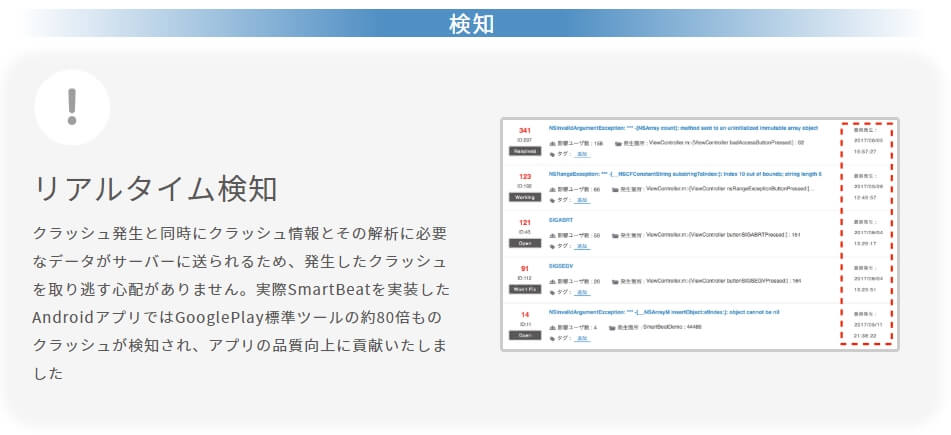
Task: Click the リアルタイム検知 heading
Action: click(155, 189)
